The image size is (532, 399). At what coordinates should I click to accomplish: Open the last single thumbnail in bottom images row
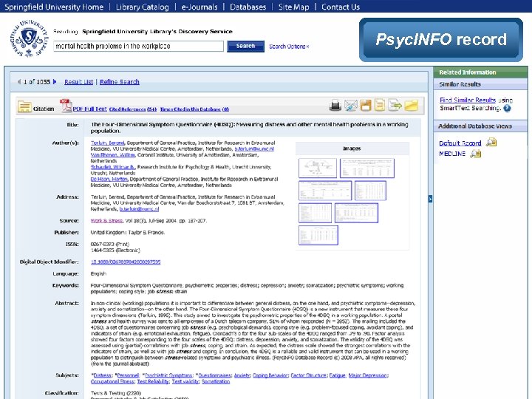tap(318, 235)
